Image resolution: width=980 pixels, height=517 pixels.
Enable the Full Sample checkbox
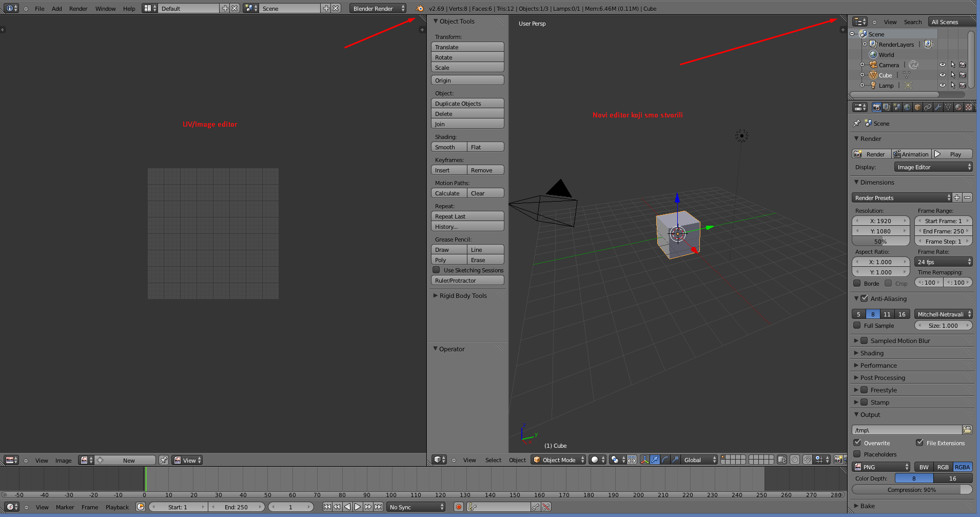pyautogui.click(x=857, y=325)
